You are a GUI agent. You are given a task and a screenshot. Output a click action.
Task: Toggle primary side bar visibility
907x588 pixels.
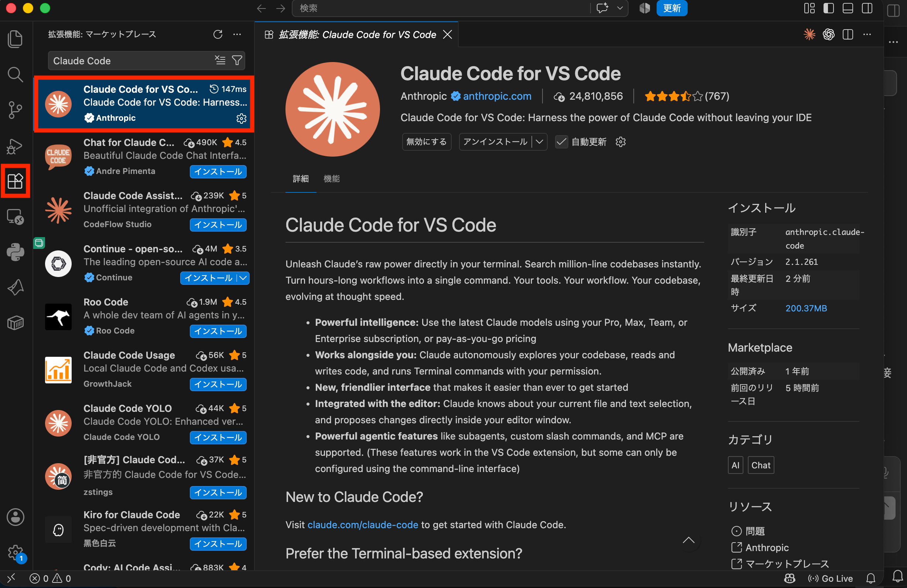point(828,8)
